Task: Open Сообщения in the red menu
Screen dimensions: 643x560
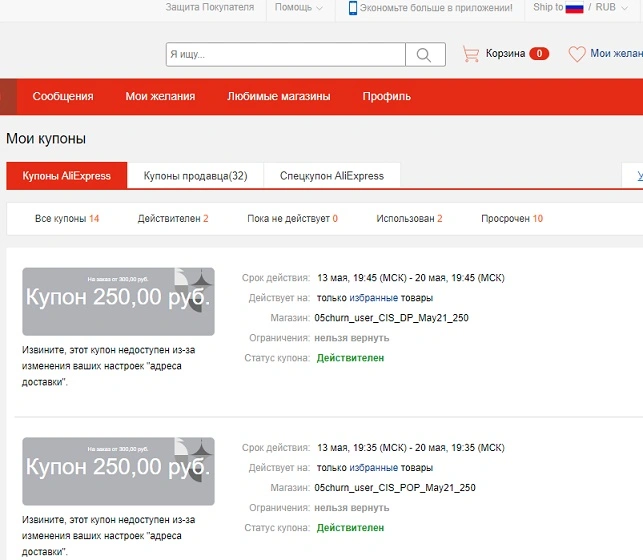Action: pyautogui.click(x=63, y=96)
